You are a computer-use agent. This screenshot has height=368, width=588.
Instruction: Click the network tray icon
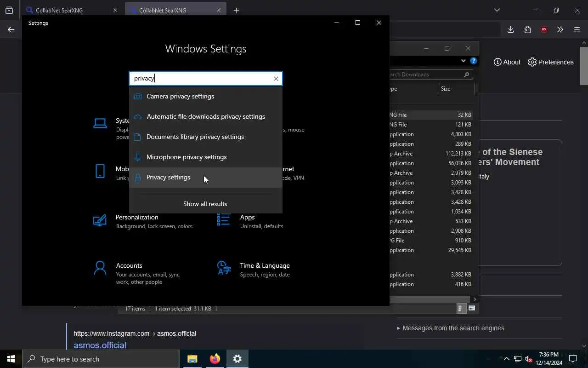518,359
